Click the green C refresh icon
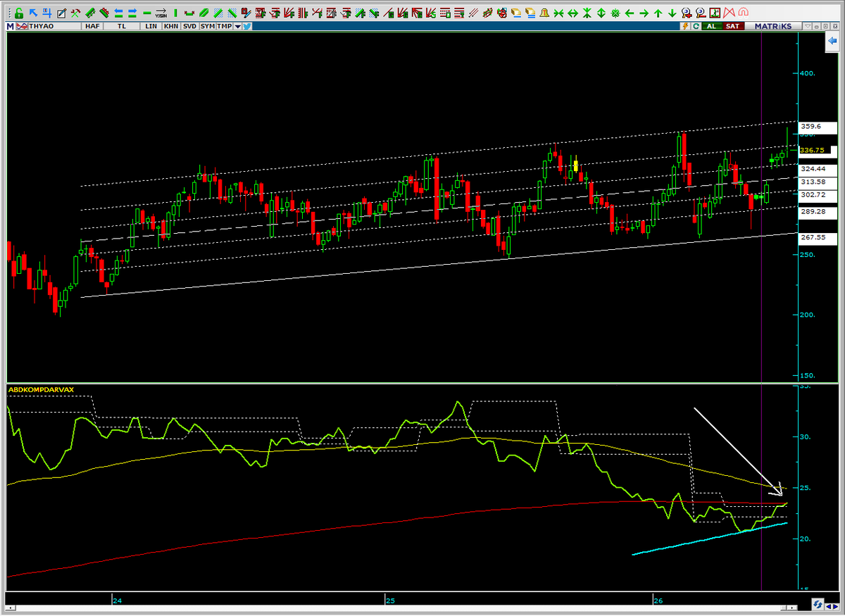This screenshot has height=616, width=845. coord(696,26)
